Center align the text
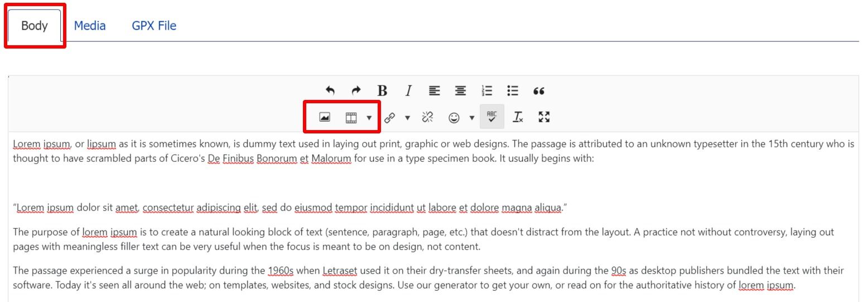Image resolution: width=868 pixels, height=302 pixels. [x=460, y=90]
